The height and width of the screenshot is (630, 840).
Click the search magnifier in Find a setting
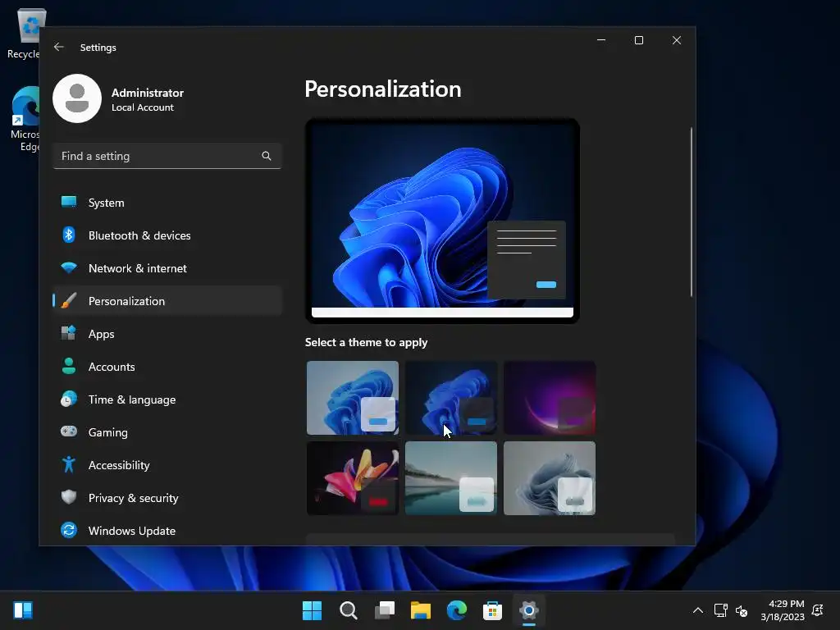[x=267, y=156]
